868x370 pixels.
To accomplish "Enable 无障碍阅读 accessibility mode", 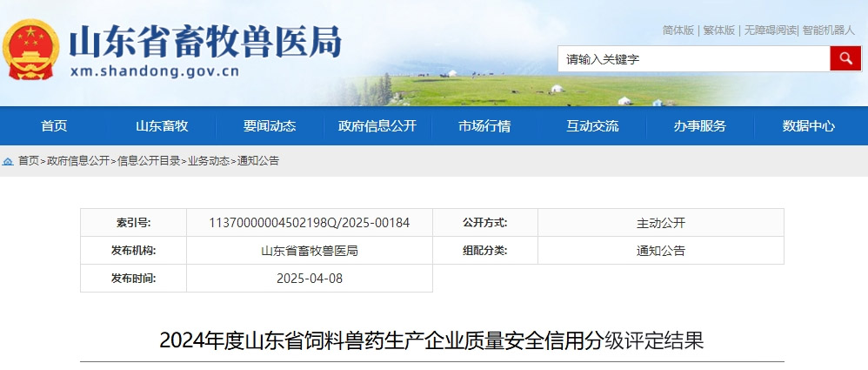I will point(769,30).
